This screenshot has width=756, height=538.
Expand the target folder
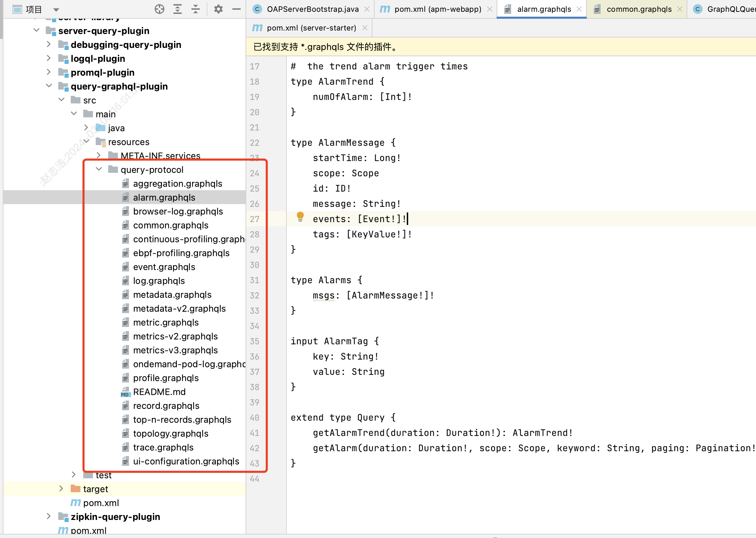(x=61, y=489)
